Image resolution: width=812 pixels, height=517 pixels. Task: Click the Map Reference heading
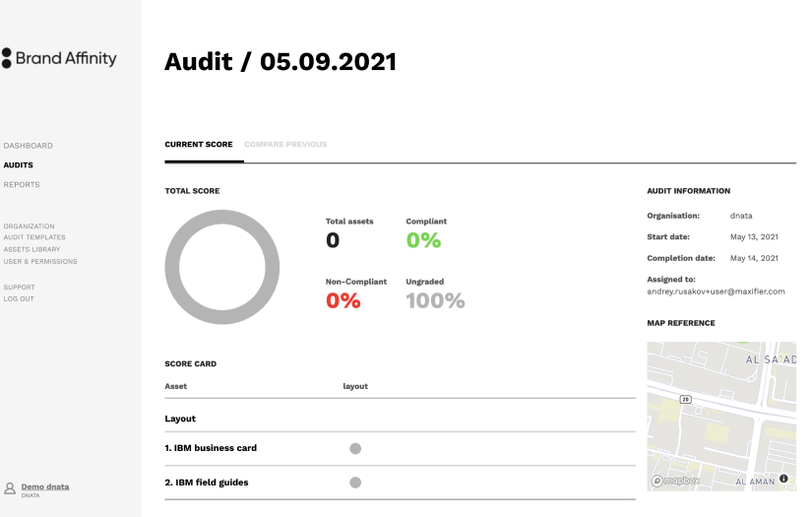tap(681, 323)
